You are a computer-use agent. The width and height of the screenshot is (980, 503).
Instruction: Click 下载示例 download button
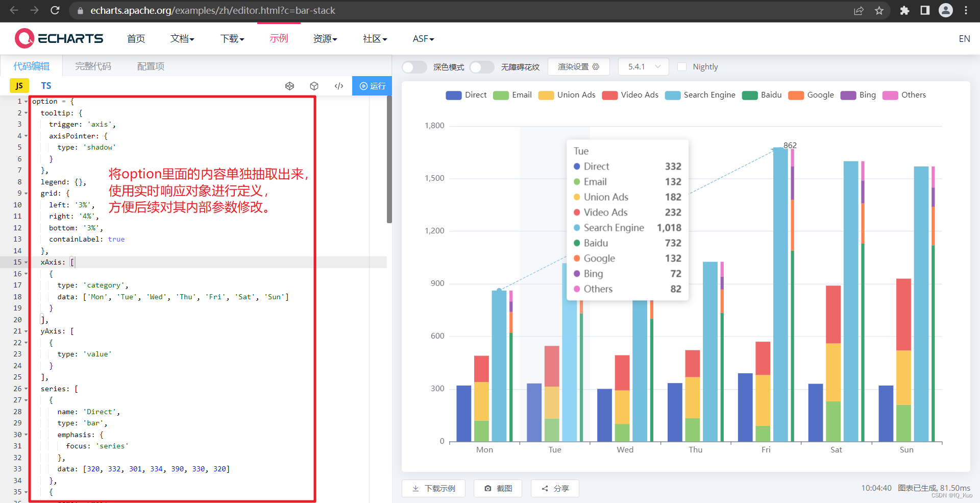click(x=434, y=488)
